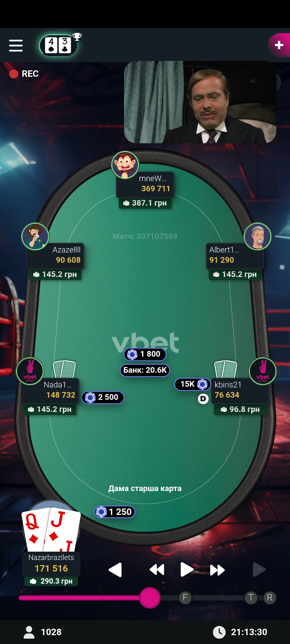Rewind the hand replay
Image resolution: width=290 pixels, height=644 pixels.
point(157,570)
